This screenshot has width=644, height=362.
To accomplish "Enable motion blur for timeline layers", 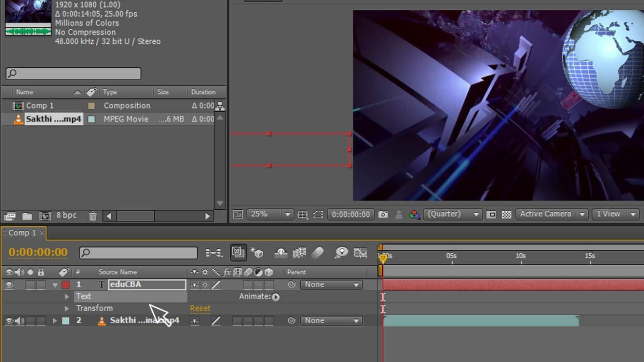I will [317, 253].
